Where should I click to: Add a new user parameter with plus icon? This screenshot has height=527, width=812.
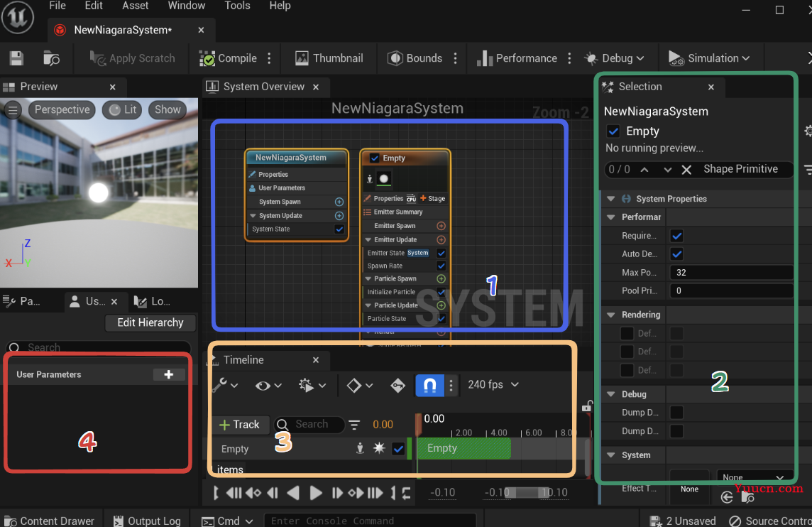pyautogui.click(x=168, y=374)
